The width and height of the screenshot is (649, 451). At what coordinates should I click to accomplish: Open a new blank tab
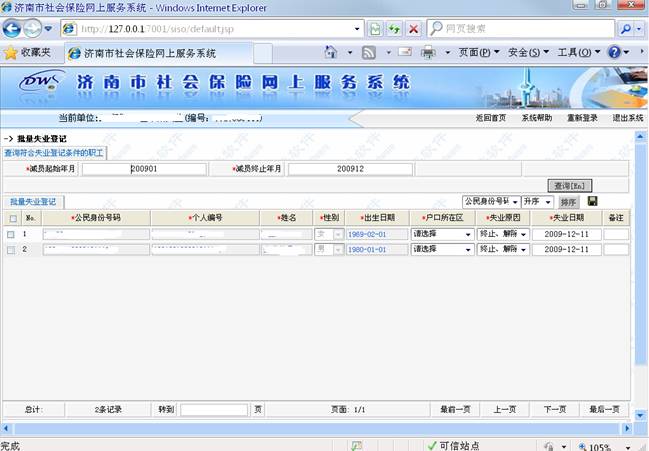(262, 53)
